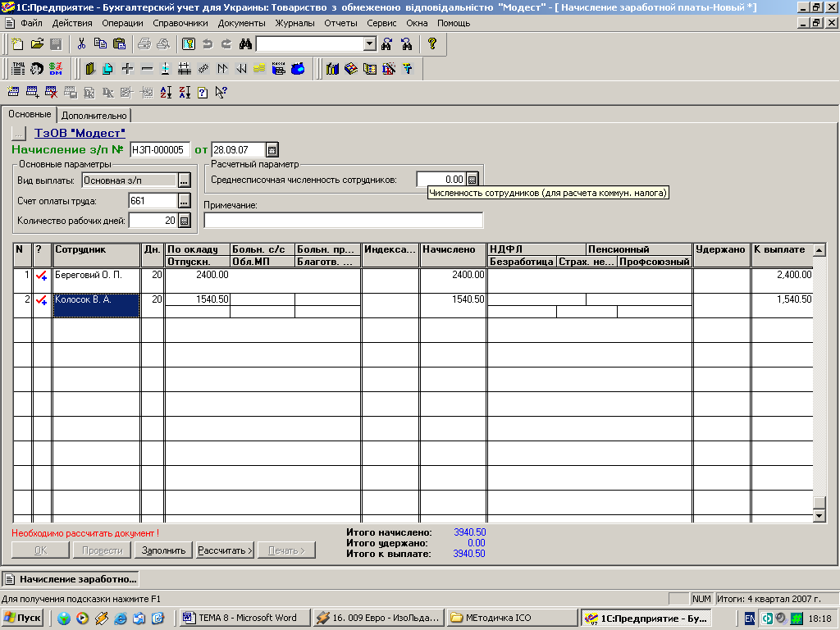This screenshot has width=840, height=630.
Task: Click the chart of accounts books icon
Action: coord(332,69)
